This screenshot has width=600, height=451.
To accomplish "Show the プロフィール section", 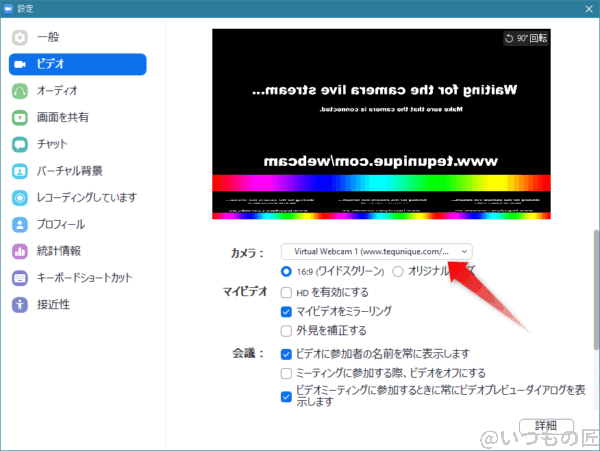I will 61,225.
